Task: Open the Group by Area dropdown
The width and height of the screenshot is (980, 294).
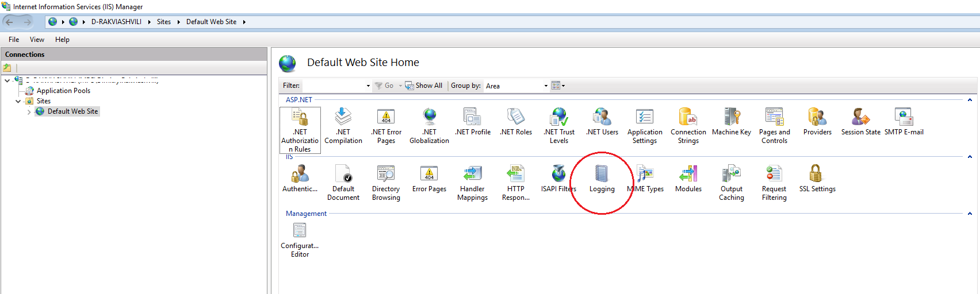Action: [546, 86]
